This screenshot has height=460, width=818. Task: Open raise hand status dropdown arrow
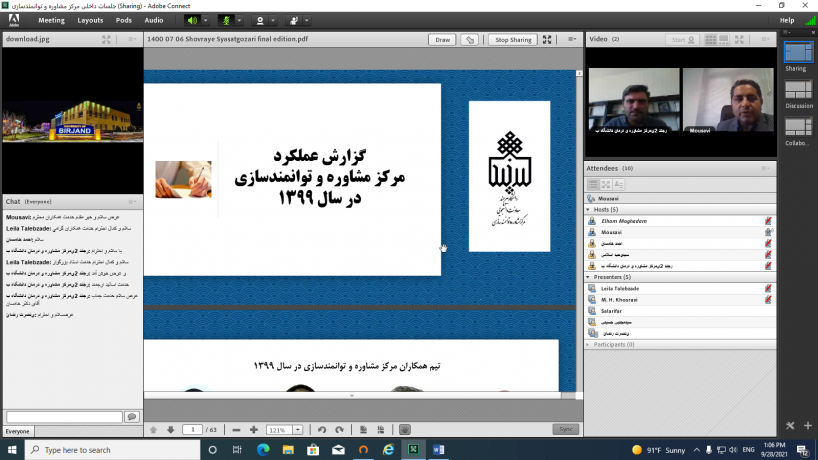click(x=307, y=20)
